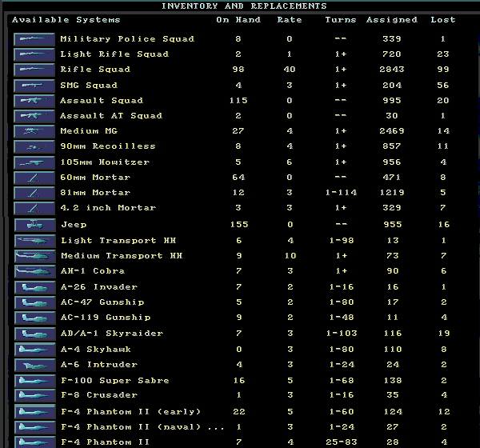Click the 'Military Police Squad' system name
480x448 pixels.
127,39
